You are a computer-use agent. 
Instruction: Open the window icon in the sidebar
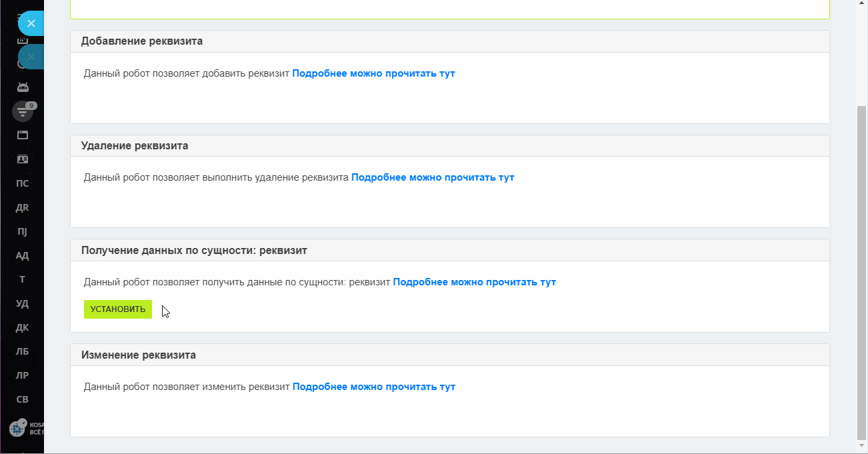[23, 135]
